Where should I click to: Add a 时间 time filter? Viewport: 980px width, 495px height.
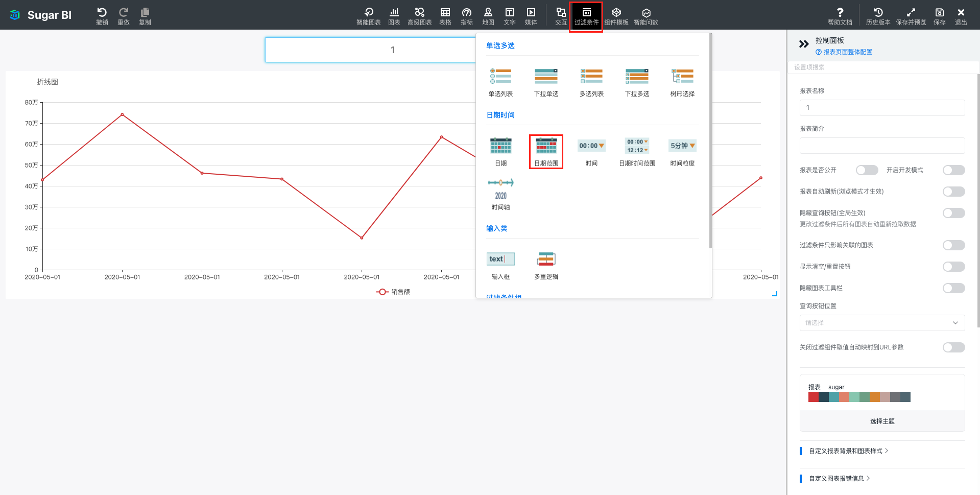tap(591, 152)
